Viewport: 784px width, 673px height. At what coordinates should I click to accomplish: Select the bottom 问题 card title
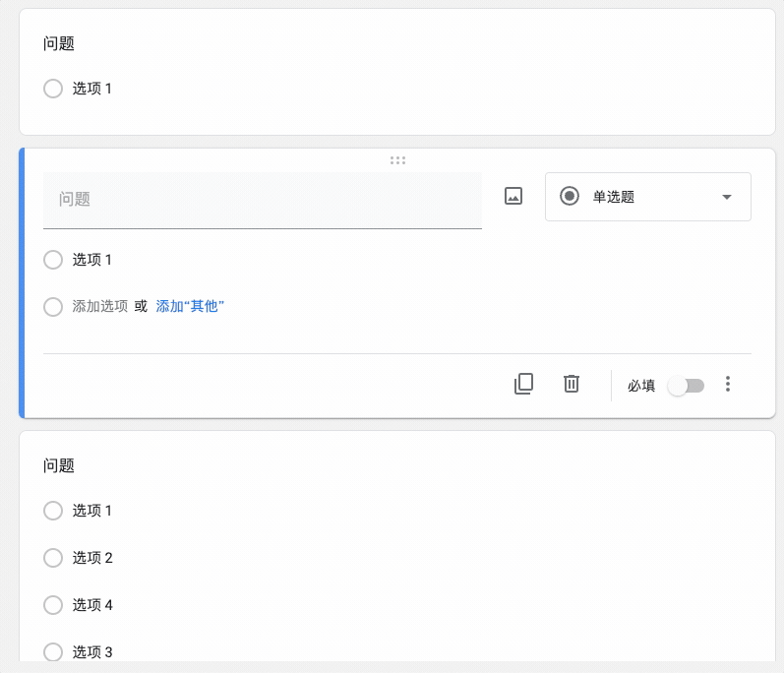59,465
